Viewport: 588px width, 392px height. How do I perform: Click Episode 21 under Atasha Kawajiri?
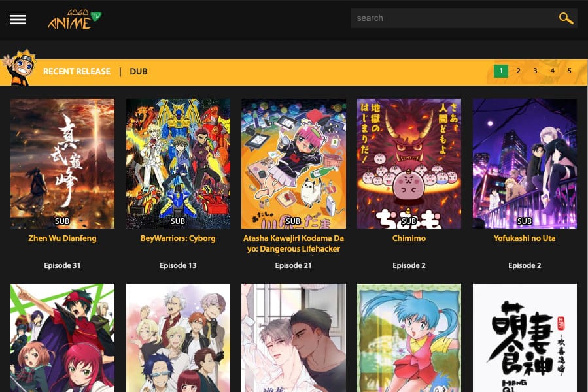(x=293, y=265)
